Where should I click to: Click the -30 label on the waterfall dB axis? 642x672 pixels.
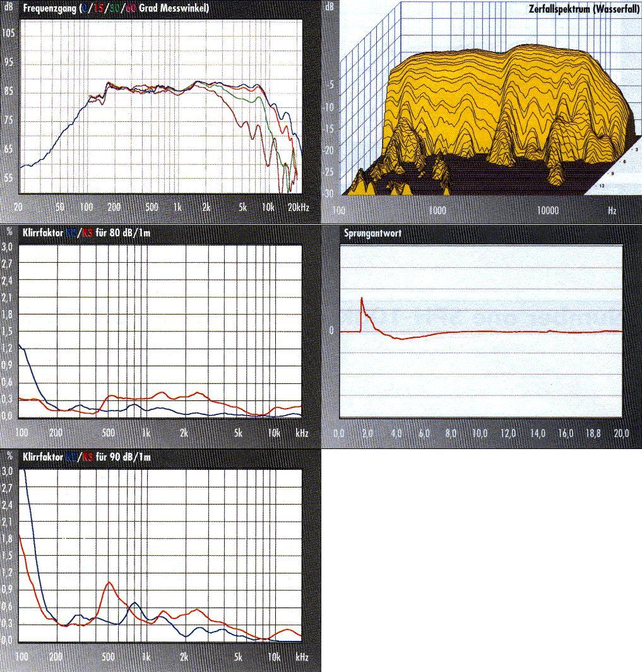(x=328, y=193)
